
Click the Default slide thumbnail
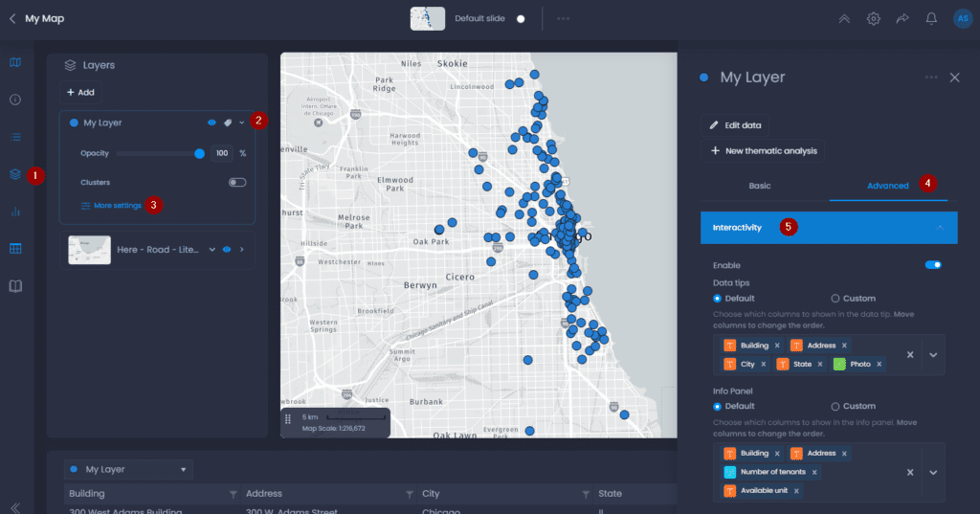point(428,19)
